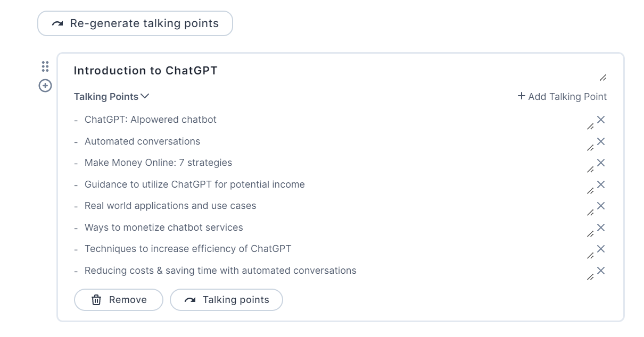Remove 'Techniques to increase efficiency of ChatGPT'

click(601, 249)
